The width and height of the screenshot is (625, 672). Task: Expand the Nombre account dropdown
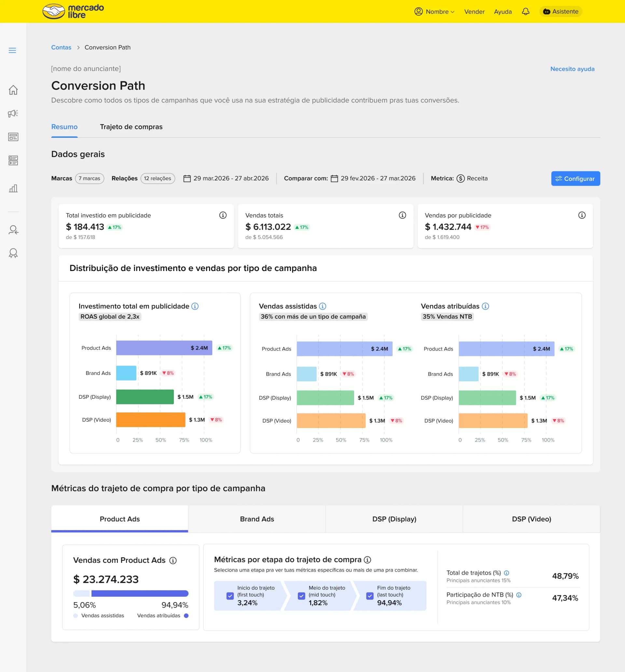click(435, 11)
